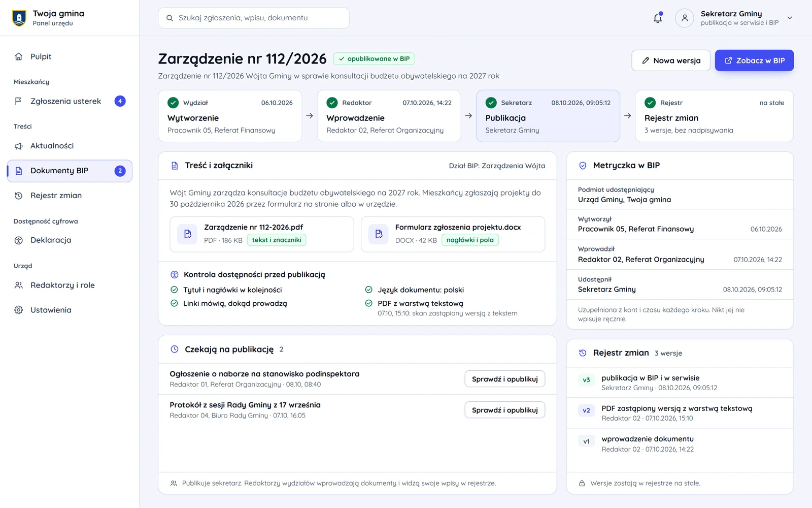Screen dimensions: 812x508
Task: Click green check on Redaktor step
Action: pyautogui.click(x=332, y=103)
